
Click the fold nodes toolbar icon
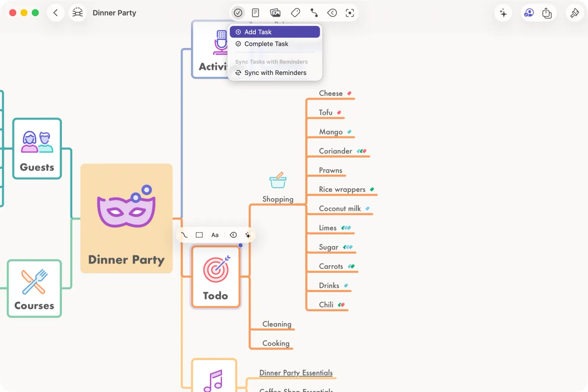[x=332, y=13]
